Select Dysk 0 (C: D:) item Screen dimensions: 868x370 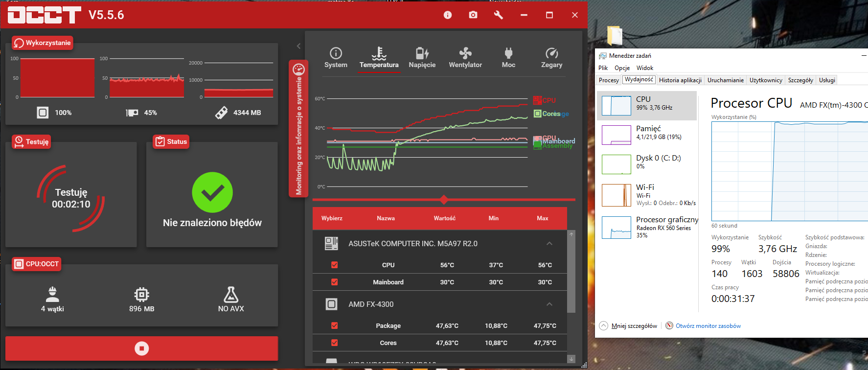(647, 164)
